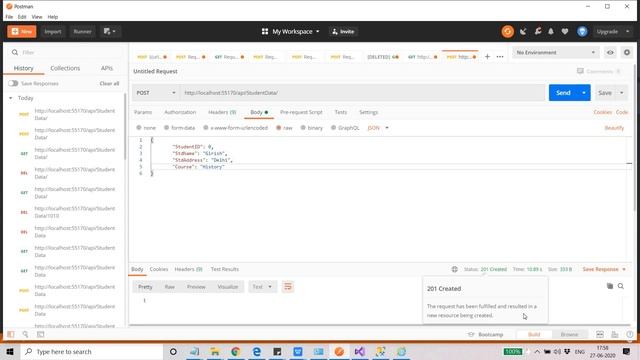This screenshot has width=640, height=360.
Task: Collapse the Today history group
Action: click(11, 98)
